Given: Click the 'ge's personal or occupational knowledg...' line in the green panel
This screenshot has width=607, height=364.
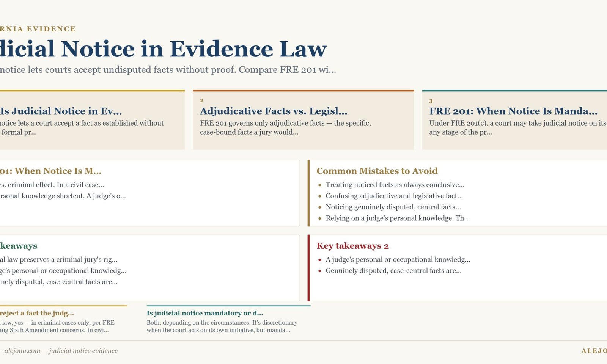Looking at the screenshot, I should coord(63,271).
